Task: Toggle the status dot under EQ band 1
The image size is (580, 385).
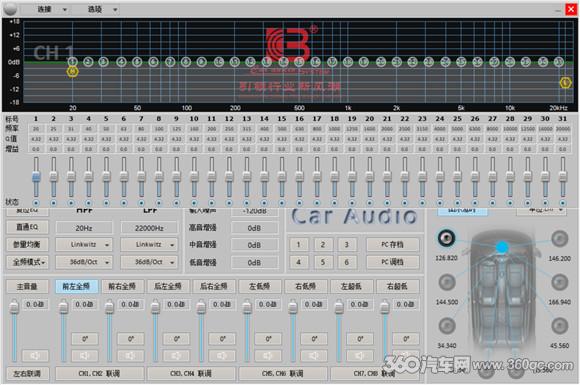Action: click(x=36, y=203)
